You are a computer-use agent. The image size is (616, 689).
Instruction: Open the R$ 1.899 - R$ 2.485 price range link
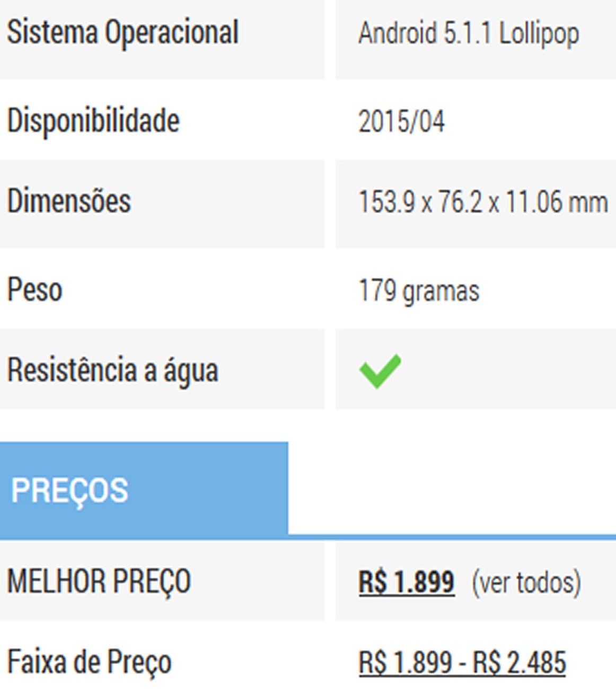pyautogui.click(x=462, y=662)
